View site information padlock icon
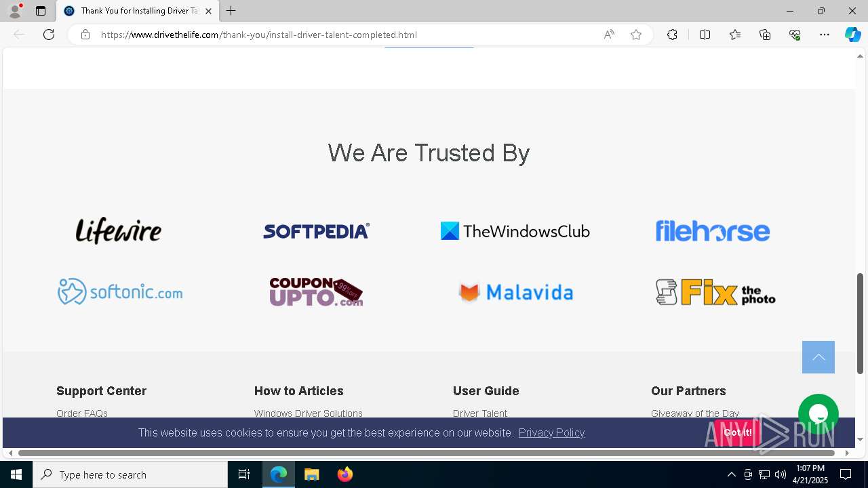This screenshot has height=488, width=868. tap(85, 35)
